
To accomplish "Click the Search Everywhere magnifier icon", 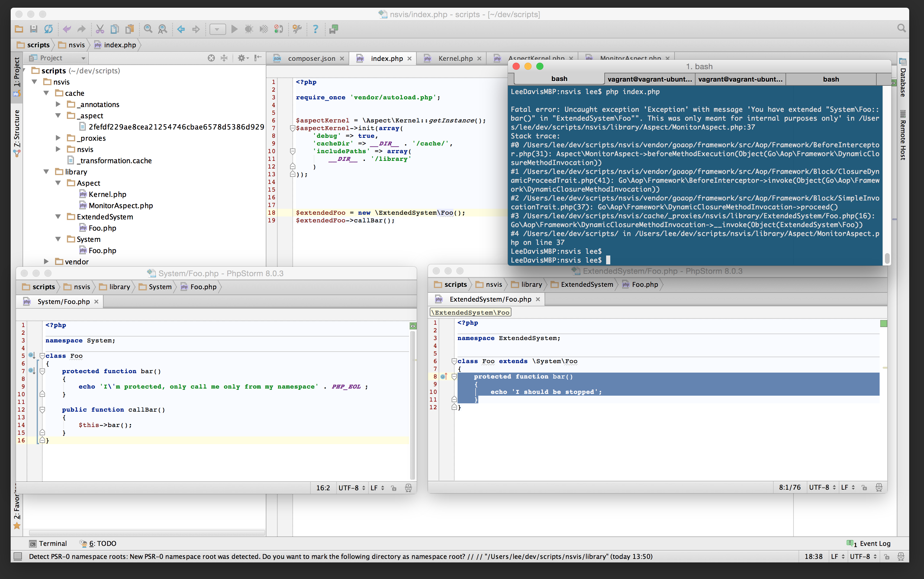I will point(902,28).
